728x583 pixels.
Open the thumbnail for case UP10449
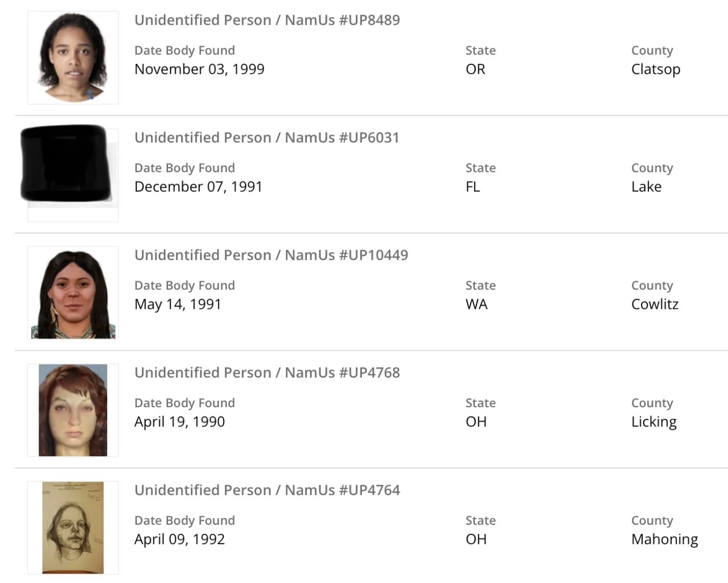pos(73,293)
